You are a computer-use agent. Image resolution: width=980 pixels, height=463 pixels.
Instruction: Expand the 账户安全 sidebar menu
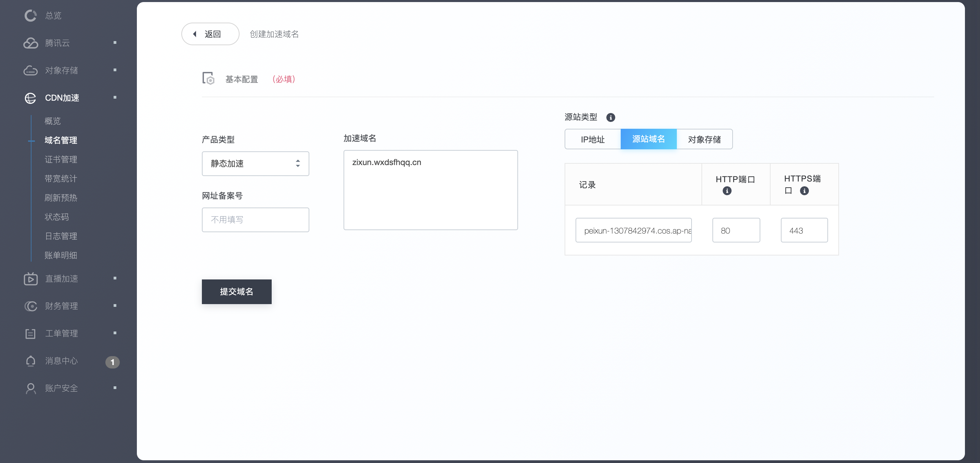tap(115, 388)
